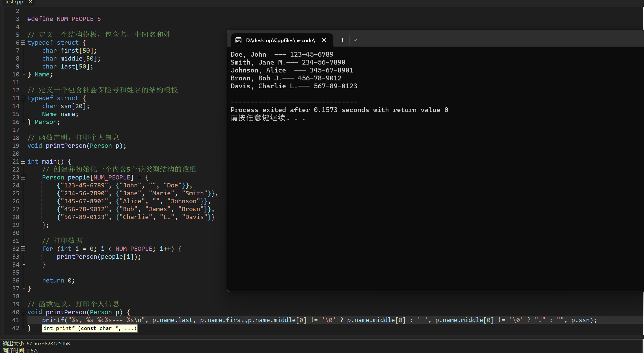Click the #define NUM_PEOPLE 5 line

(x=64, y=19)
